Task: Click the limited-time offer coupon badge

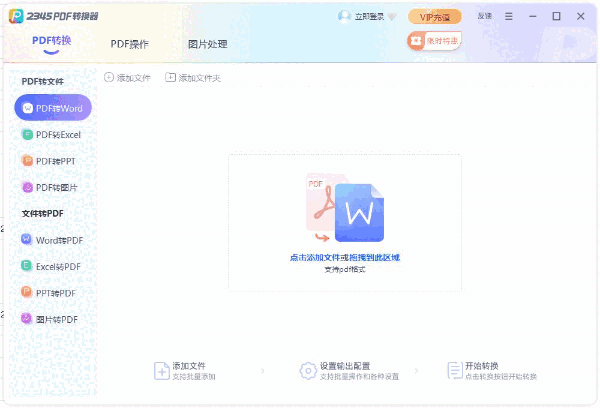Action: click(x=434, y=41)
